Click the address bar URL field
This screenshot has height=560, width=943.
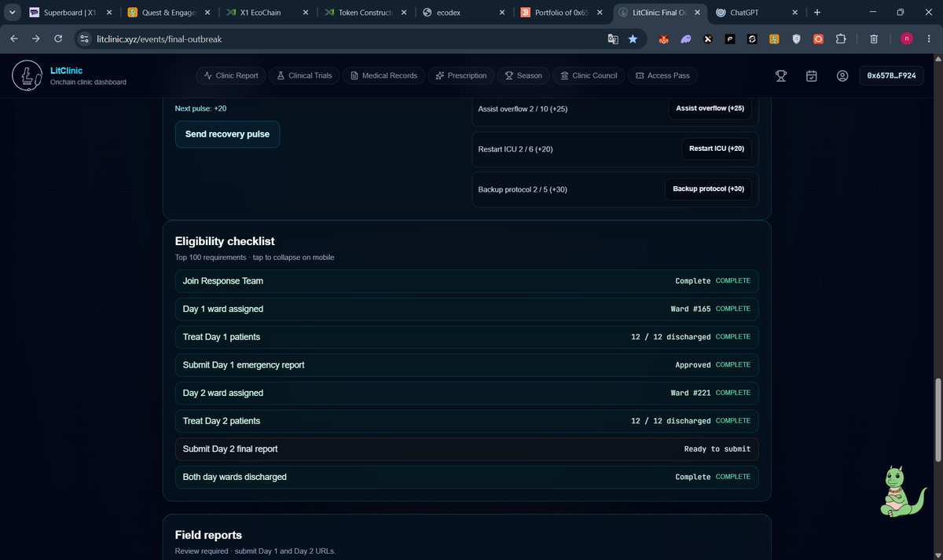click(x=346, y=38)
